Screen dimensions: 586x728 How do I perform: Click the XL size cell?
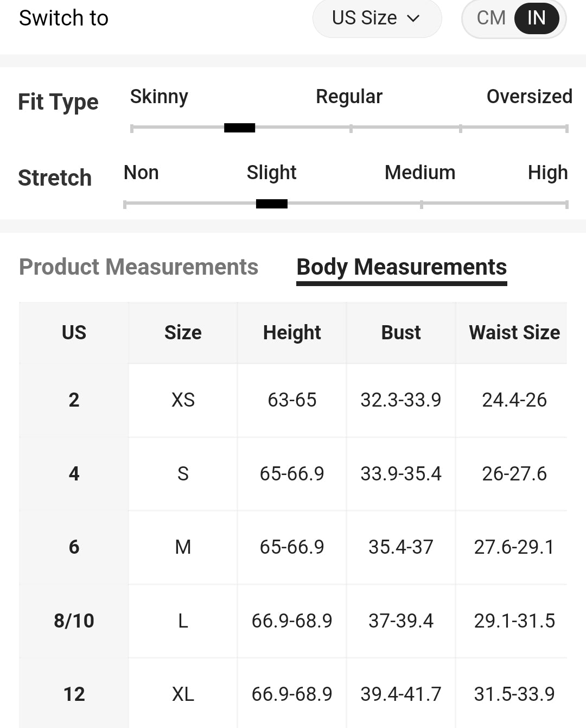pyautogui.click(x=183, y=694)
